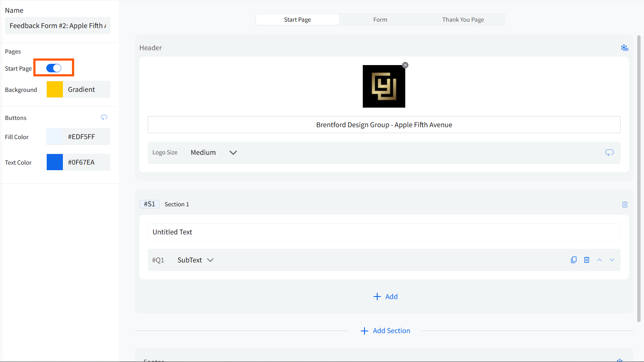Click the form Name input field
The width and height of the screenshot is (644, 362).
coord(58,26)
